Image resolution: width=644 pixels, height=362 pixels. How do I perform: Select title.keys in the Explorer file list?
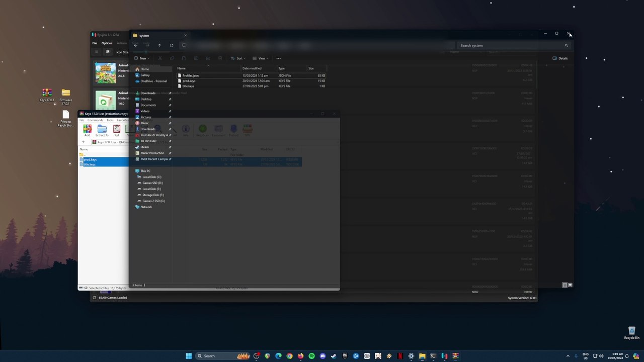point(252,86)
